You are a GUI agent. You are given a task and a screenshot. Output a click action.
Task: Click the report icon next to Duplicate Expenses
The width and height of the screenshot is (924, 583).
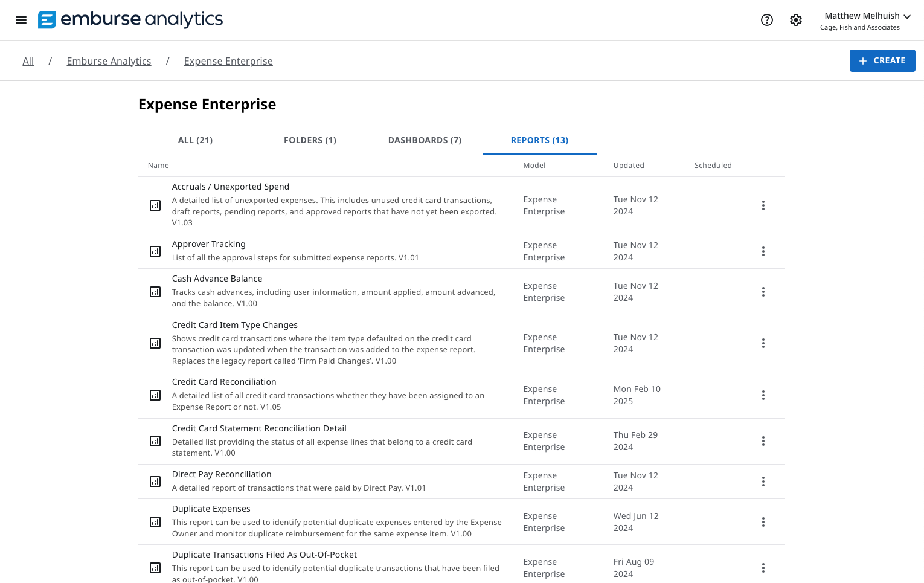point(155,521)
